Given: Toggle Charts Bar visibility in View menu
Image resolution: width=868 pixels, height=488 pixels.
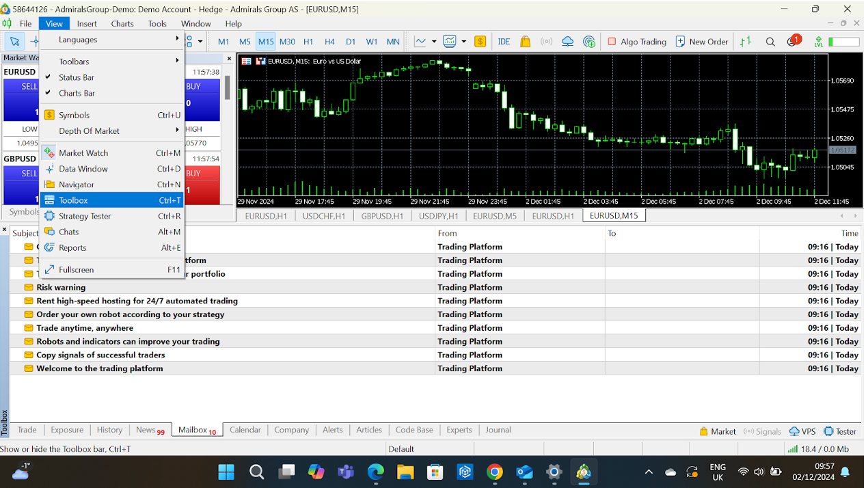Looking at the screenshot, I should pyautogui.click(x=111, y=93).
